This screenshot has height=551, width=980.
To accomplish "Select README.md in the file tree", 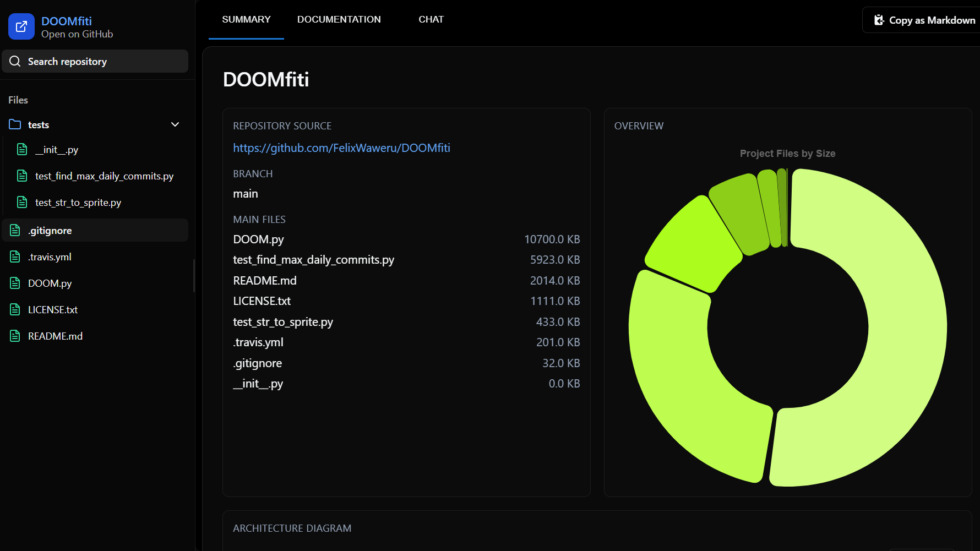I will 55,336.
